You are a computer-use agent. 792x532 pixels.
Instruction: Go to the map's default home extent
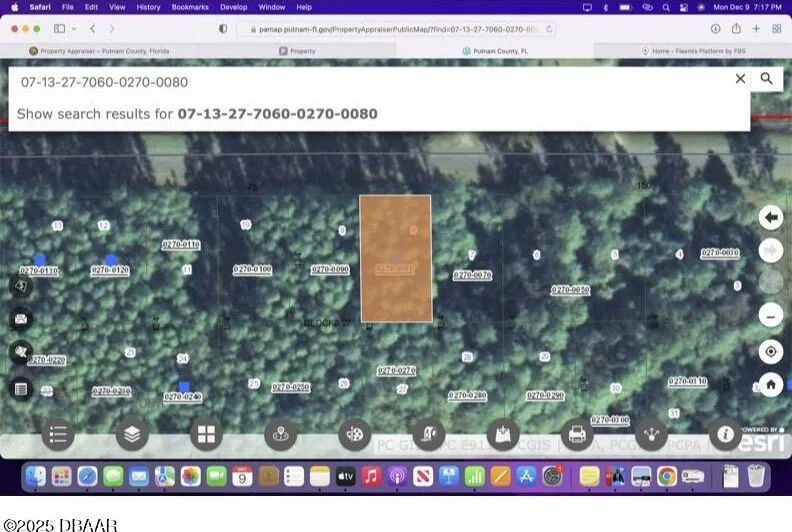[770, 384]
